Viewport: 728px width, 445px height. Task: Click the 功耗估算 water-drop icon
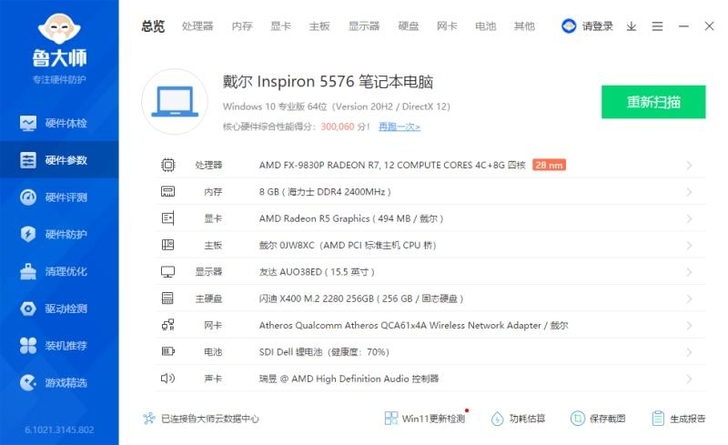(x=497, y=419)
